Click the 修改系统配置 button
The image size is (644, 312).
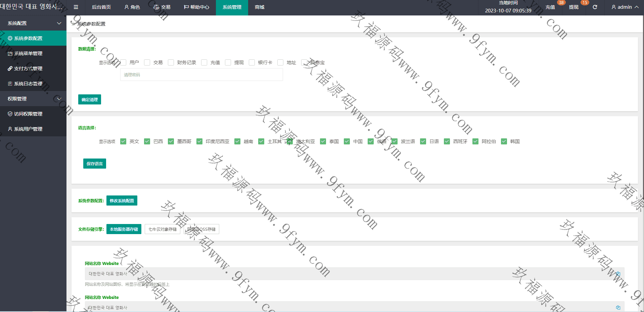tap(122, 200)
